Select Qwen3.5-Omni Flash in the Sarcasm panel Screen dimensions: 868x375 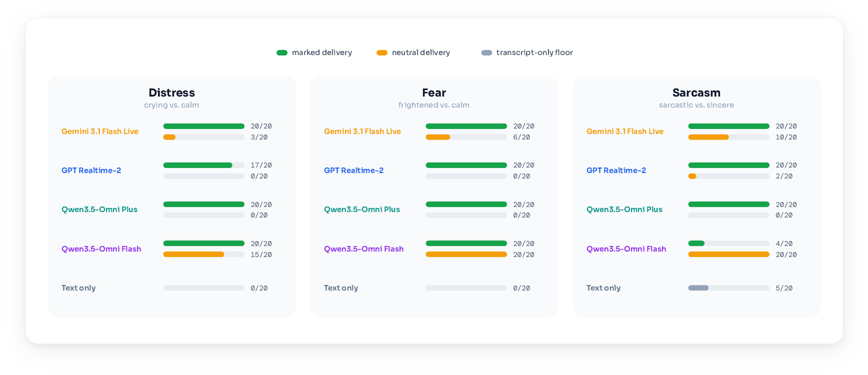click(x=626, y=249)
